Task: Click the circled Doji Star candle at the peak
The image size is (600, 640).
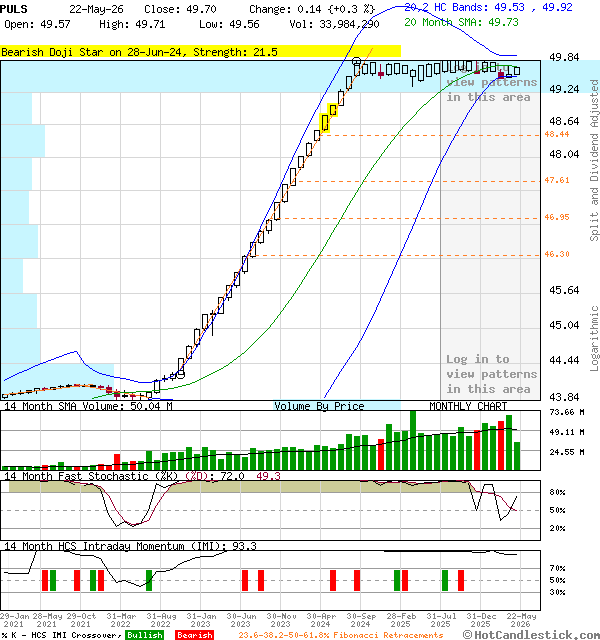Action: [356, 62]
